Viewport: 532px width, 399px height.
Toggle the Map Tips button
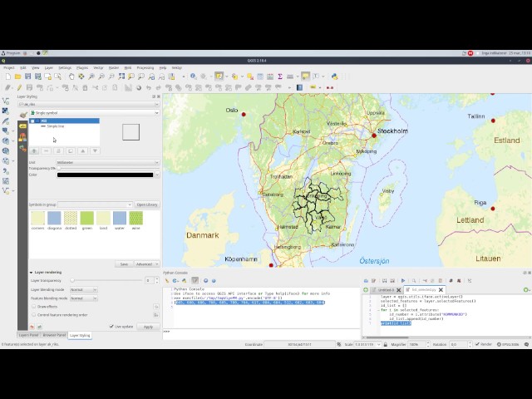305,76
